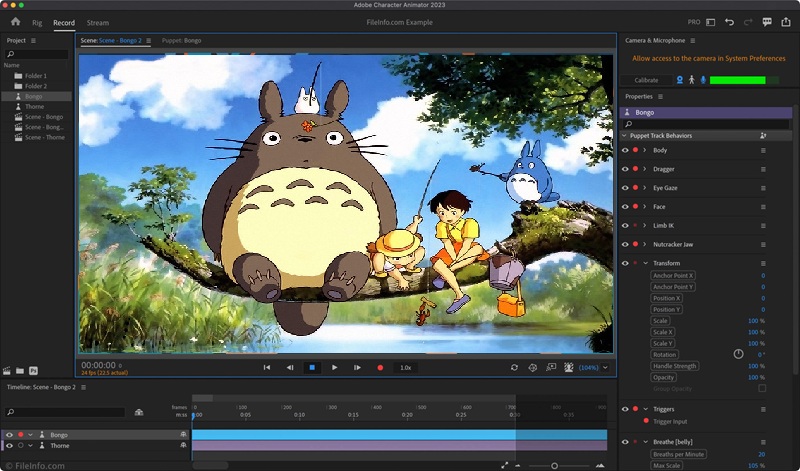Switch to the Stream tab
This screenshot has height=471, width=800.
97,23
